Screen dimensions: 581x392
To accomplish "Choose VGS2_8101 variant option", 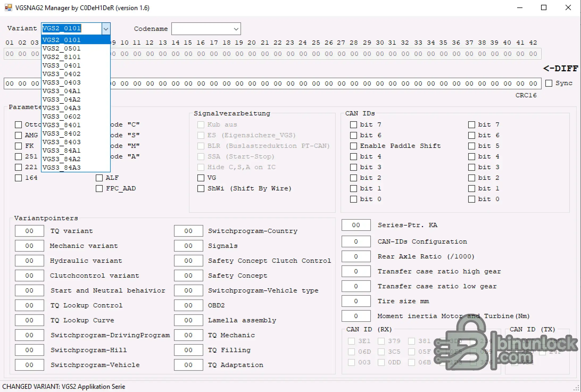I will [76, 57].
